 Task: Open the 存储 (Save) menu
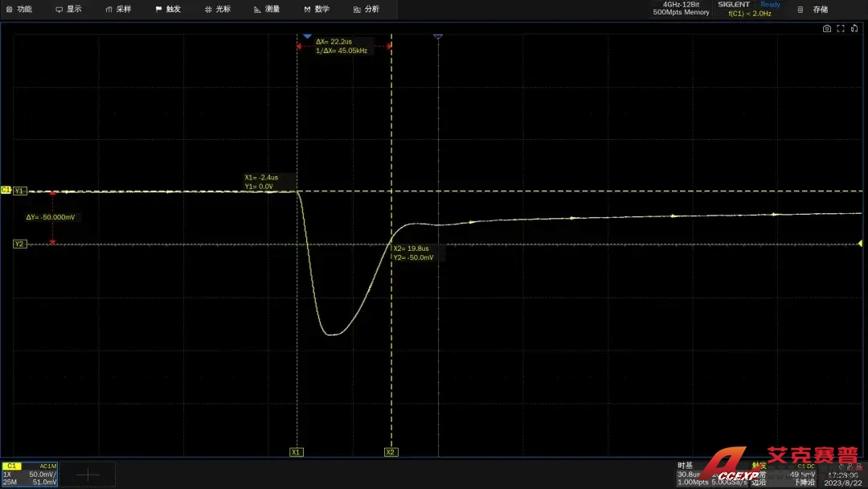pyautogui.click(x=813, y=10)
